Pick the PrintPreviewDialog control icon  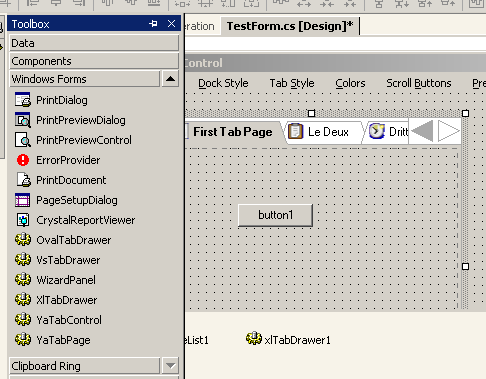(x=22, y=120)
